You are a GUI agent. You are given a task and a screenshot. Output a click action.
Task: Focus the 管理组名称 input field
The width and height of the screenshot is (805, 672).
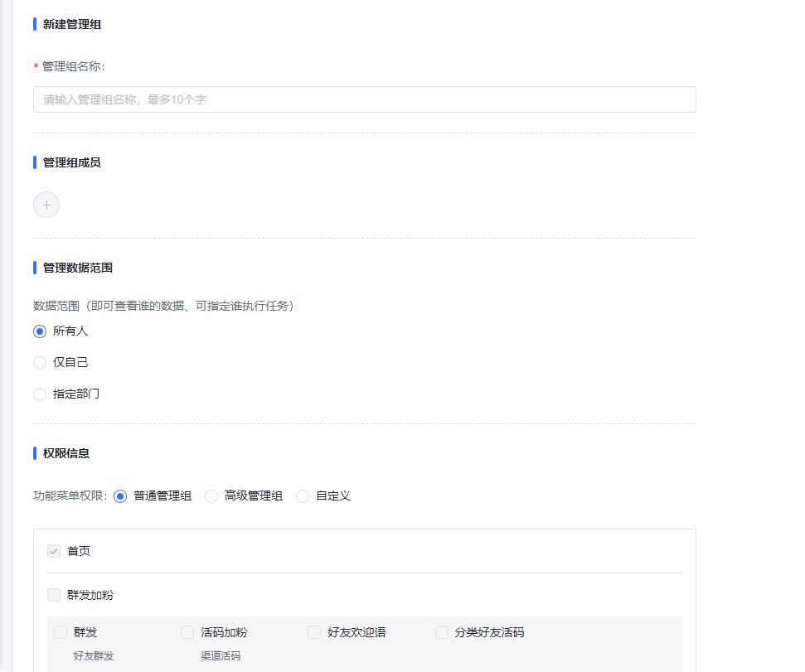pyautogui.click(x=364, y=99)
